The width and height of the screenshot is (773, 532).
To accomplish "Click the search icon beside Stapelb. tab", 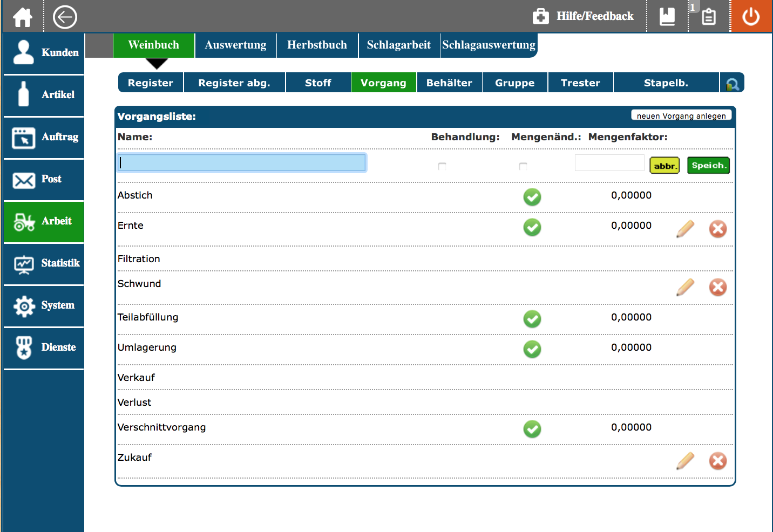I will pyautogui.click(x=733, y=84).
